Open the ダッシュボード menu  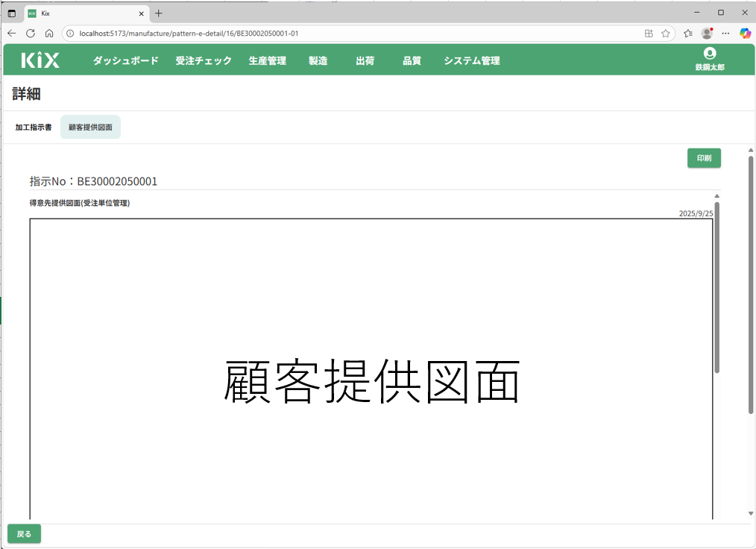(x=125, y=61)
